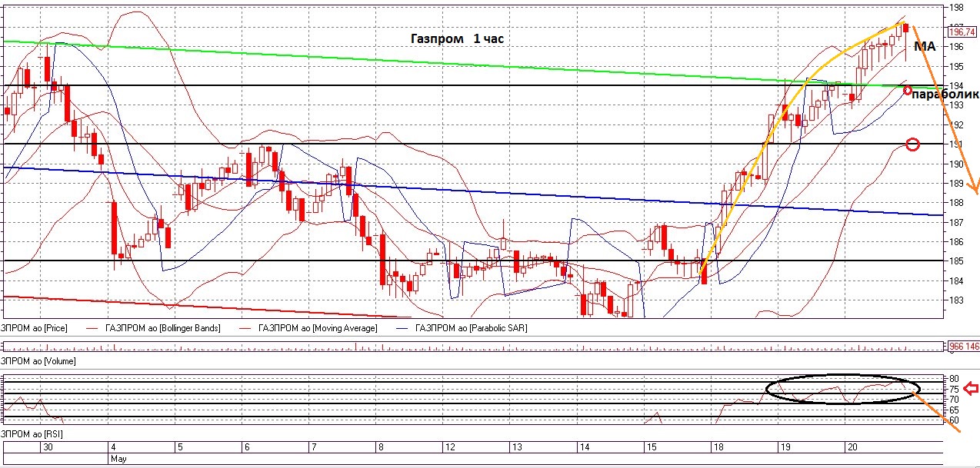Screen dimensions: 980x468
Task: Click the 196 price axis label
Action: click(x=958, y=47)
